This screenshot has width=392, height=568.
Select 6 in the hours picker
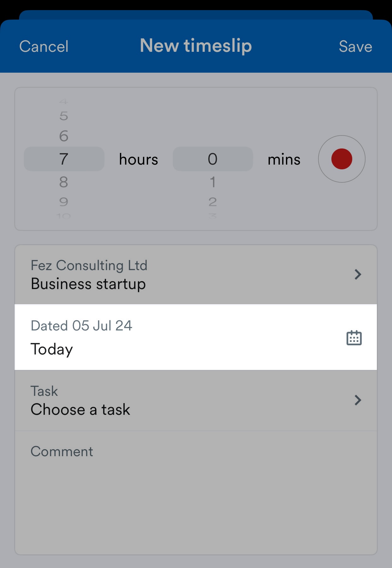tap(64, 136)
